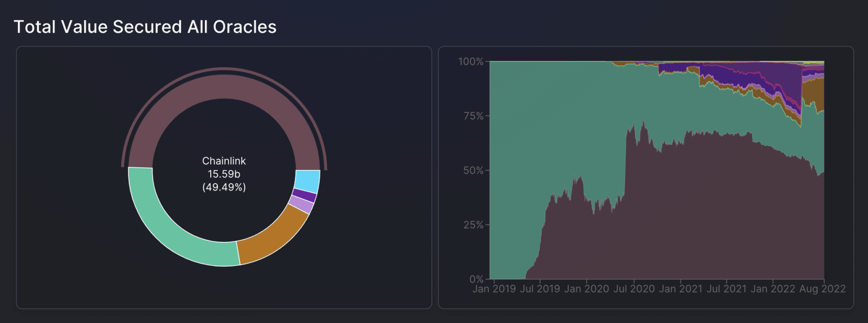
Task: Select the light lavender donut segment
Action: point(301,205)
